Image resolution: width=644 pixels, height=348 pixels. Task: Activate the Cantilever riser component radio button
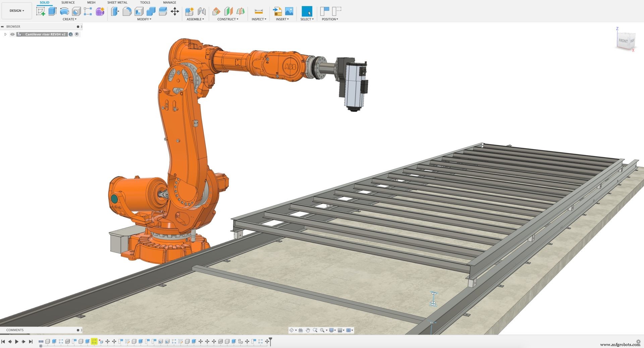(77, 34)
